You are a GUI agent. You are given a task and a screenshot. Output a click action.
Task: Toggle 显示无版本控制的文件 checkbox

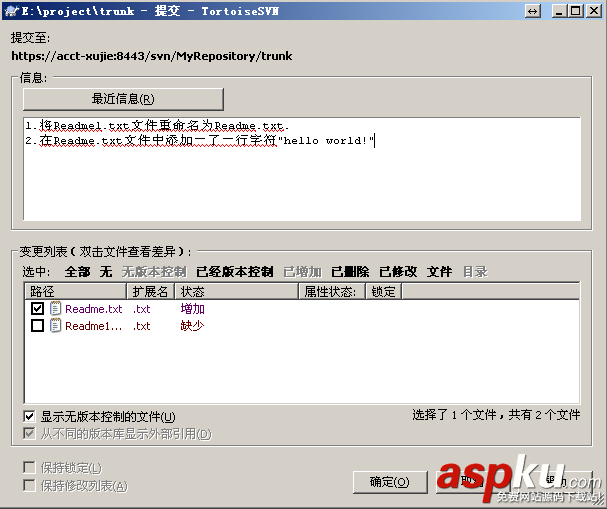(x=29, y=416)
